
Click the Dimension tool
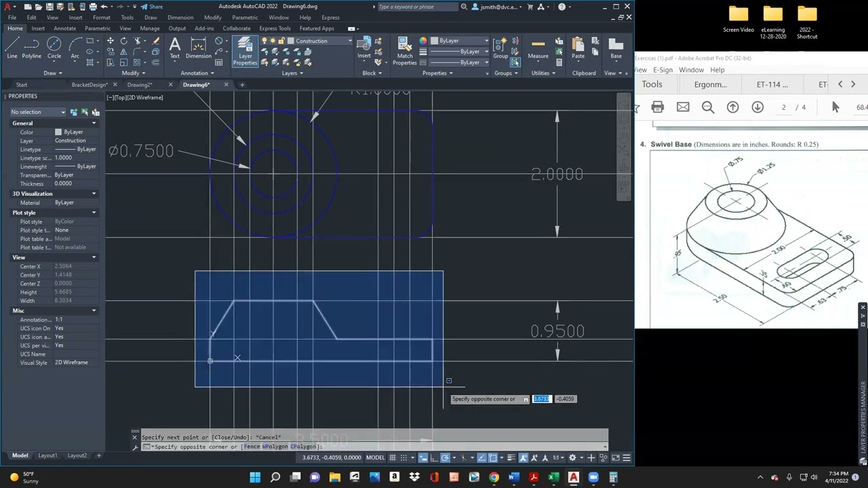coord(199,47)
